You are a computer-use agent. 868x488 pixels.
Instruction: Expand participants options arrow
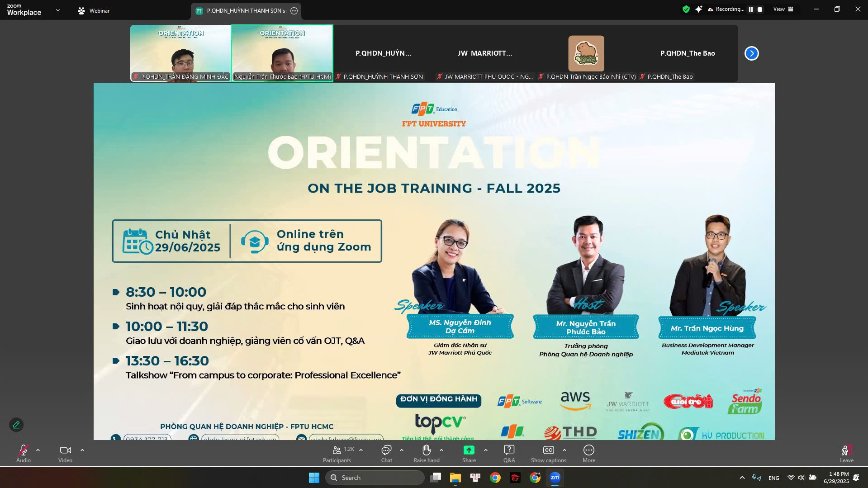click(x=361, y=450)
